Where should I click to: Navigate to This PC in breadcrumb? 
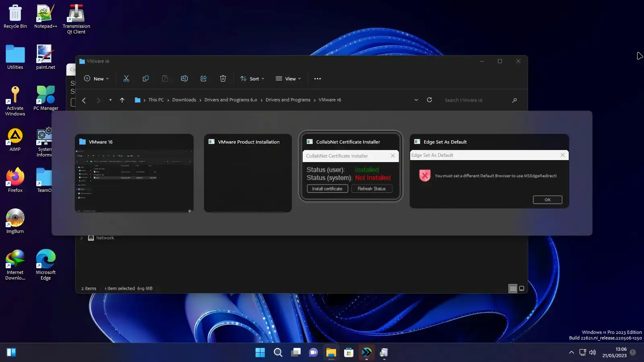click(156, 100)
